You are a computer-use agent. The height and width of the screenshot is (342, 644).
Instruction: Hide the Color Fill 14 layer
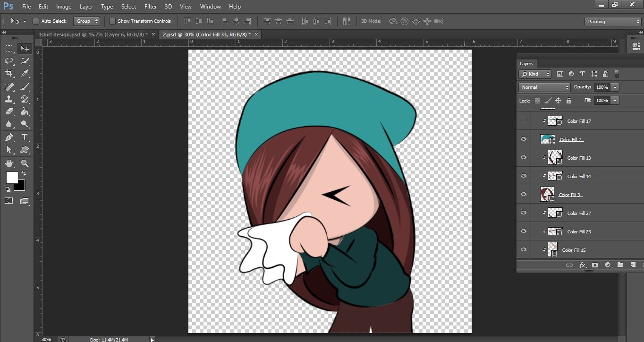click(523, 176)
